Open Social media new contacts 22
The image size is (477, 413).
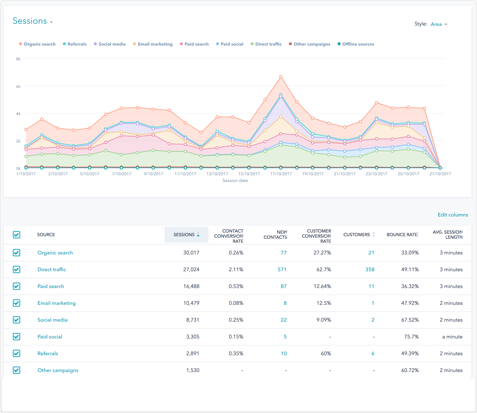(283, 320)
